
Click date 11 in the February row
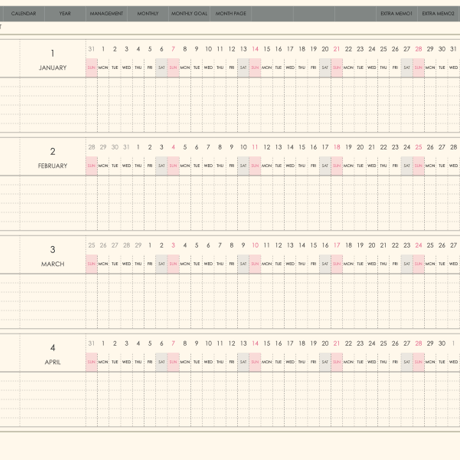[x=255, y=147]
